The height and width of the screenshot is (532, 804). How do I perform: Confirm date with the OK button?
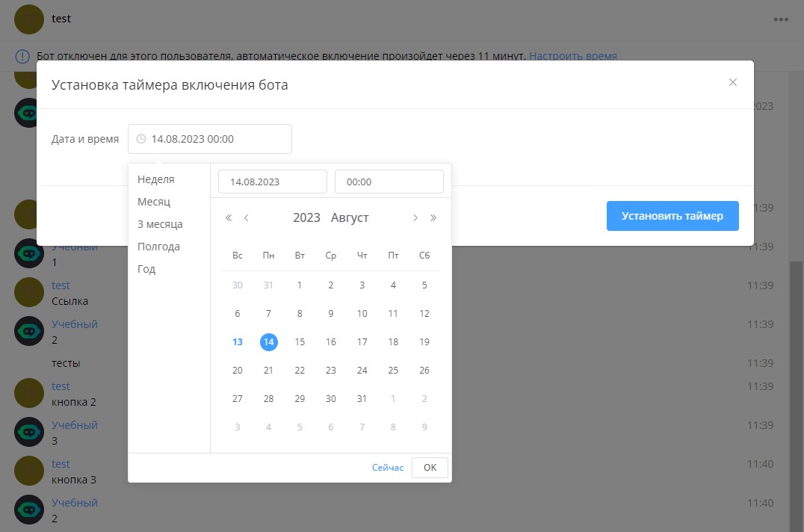[430, 468]
